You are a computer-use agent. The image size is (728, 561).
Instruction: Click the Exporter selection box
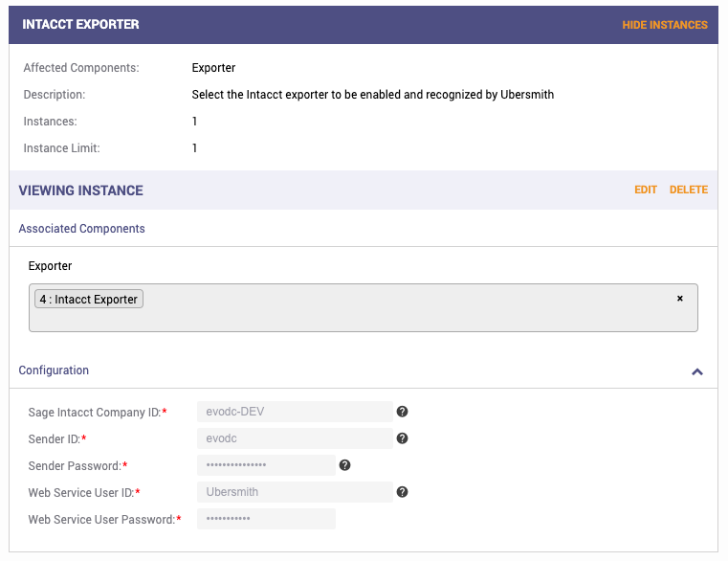364,307
